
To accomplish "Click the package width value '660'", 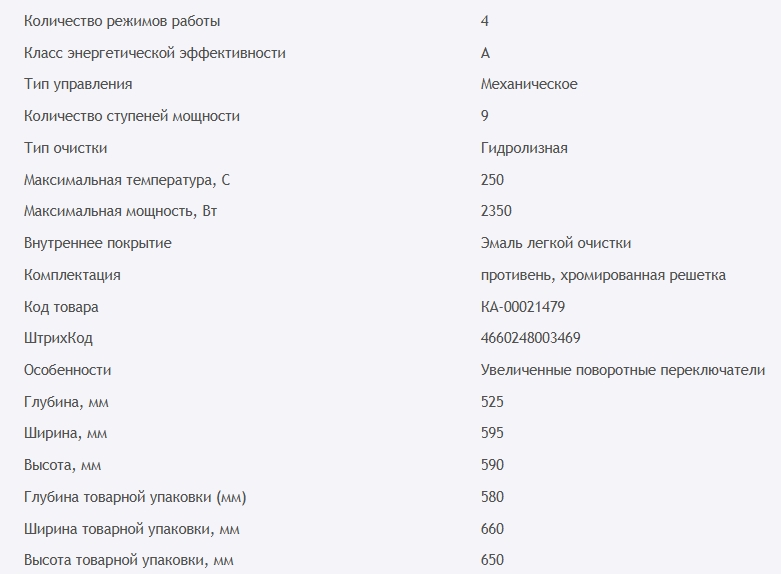I will (x=492, y=528).
